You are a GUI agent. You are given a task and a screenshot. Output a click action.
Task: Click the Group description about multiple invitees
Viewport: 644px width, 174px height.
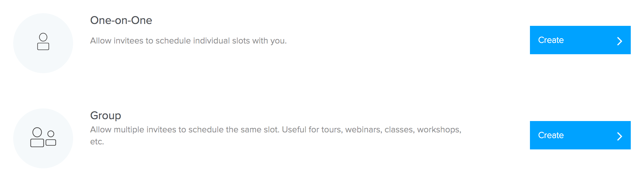(x=276, y=136)
